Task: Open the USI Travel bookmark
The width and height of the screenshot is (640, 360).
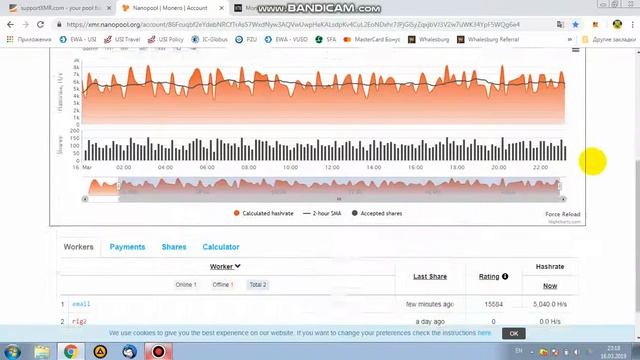Action: 122,40
